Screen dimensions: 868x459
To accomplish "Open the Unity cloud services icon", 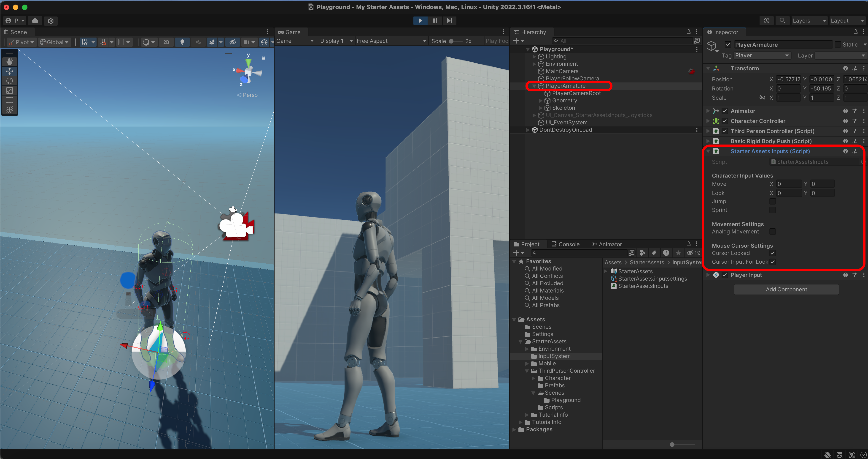I will 35,21.
